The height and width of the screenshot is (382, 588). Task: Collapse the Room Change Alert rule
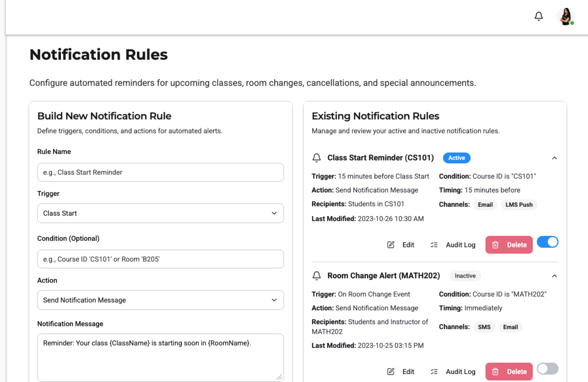pos(554,276)
